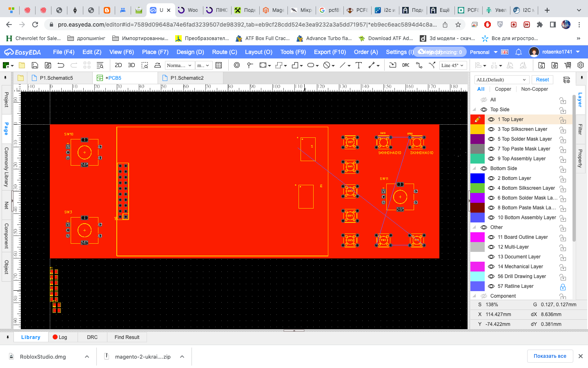The image size is (588, 368).
Task: Show the Non-Copper layers filter
Action: click(x=535, y=89)
